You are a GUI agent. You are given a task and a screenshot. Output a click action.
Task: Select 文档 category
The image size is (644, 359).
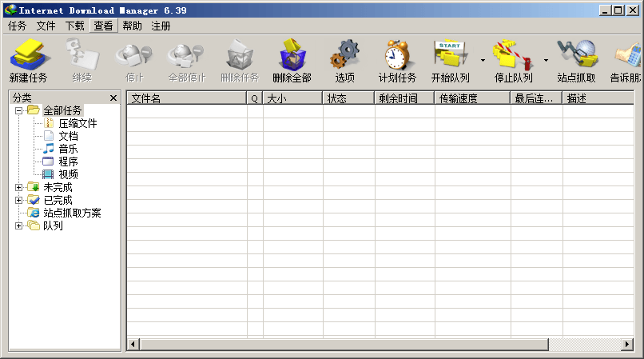pos(68,136)
